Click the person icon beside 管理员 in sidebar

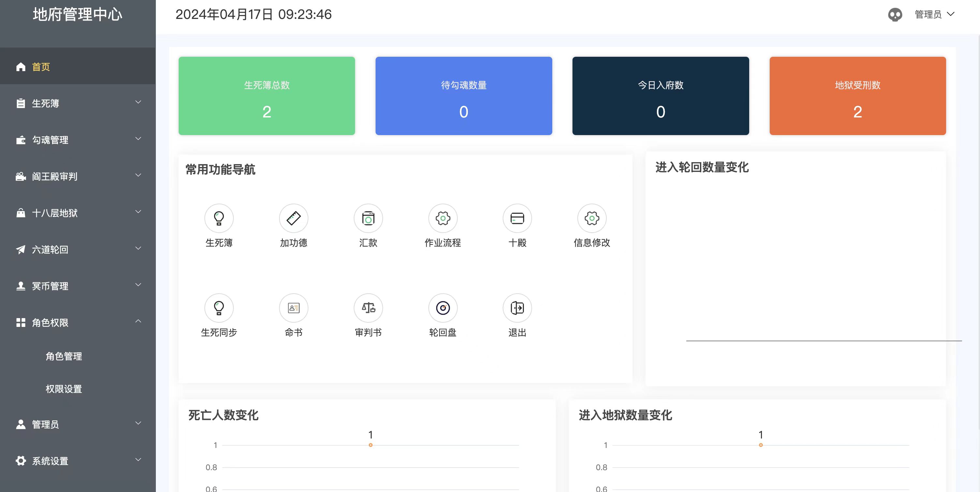[21, 424]
